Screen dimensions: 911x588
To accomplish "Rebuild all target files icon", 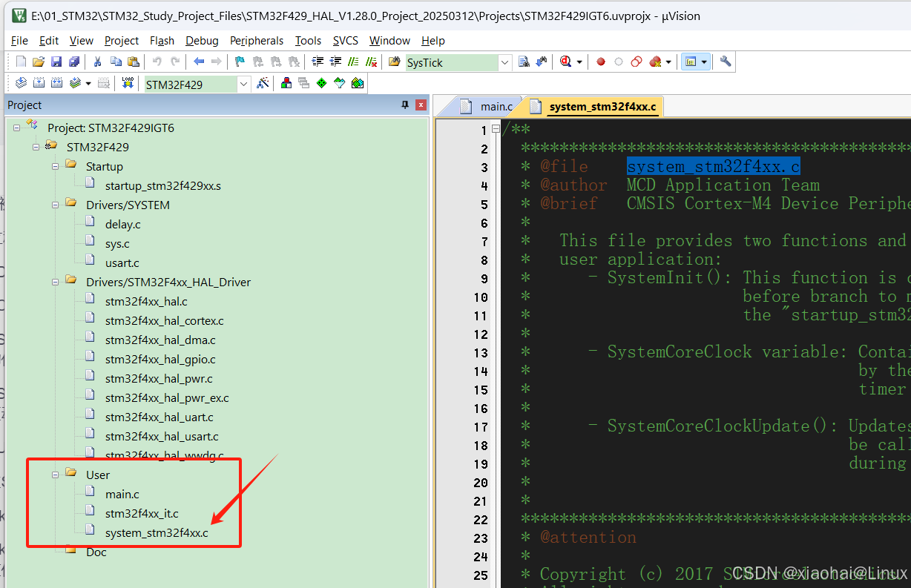I will (56, 83).
